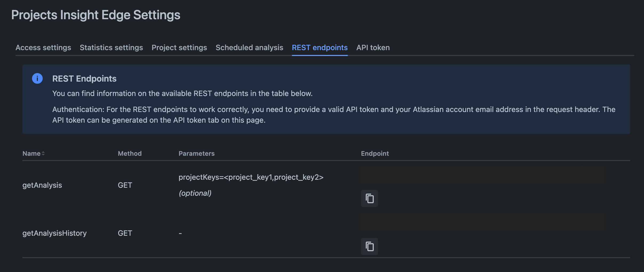Go to the Project settings tab
Image resolution: width=644 pixels, height=272 pixels.
click(x=179, y=47)
